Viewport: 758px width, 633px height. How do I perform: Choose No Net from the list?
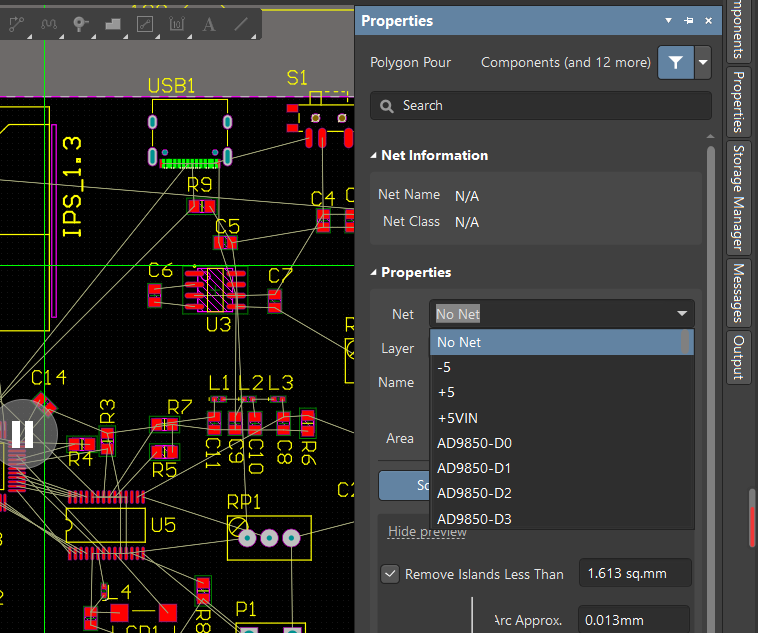pos(556,342)
